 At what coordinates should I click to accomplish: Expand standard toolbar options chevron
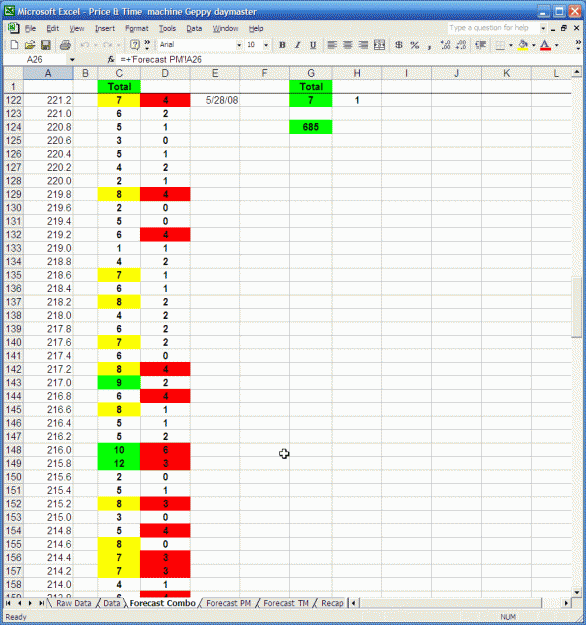[147, 45]
